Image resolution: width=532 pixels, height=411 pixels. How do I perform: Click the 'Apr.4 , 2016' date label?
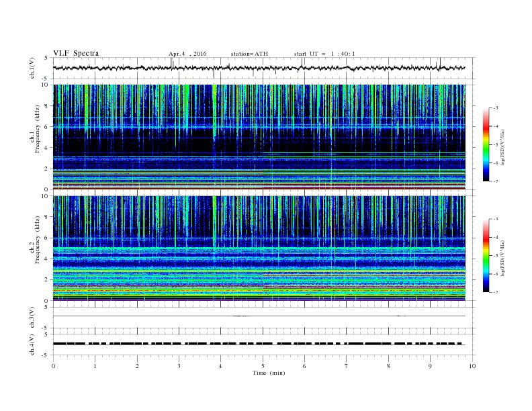point(187,54)
